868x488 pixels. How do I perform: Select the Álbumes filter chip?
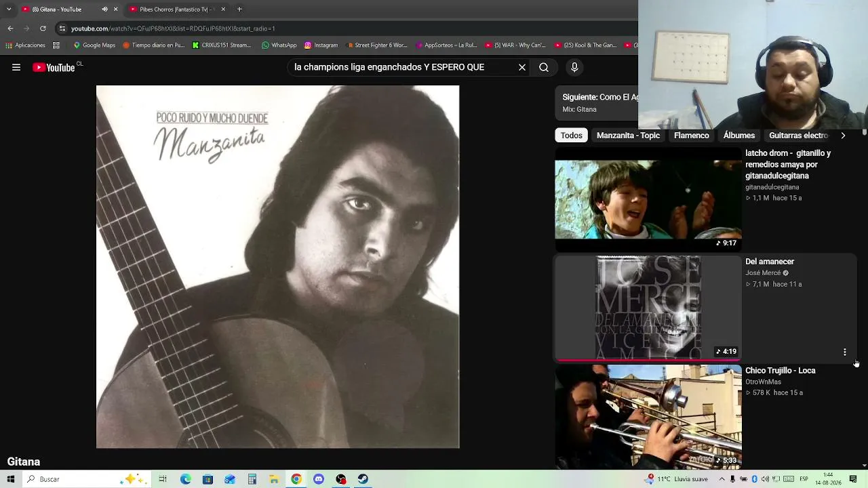739,136
